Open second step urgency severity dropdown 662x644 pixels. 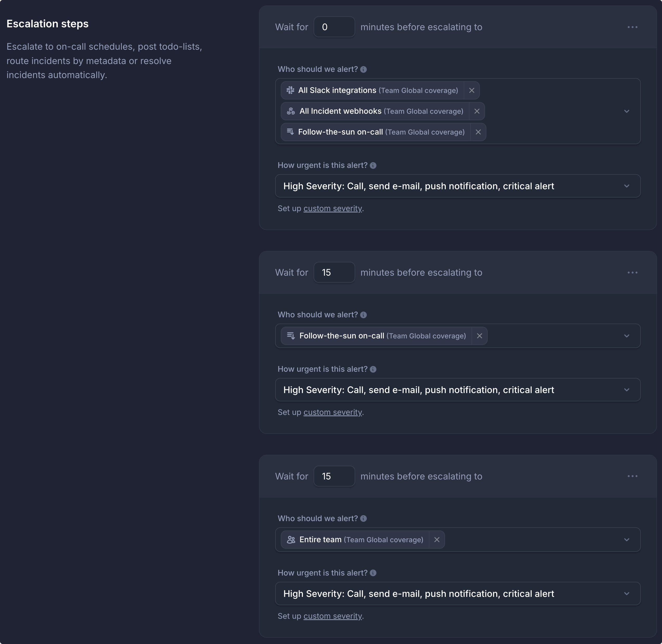[x=458, y=390]
